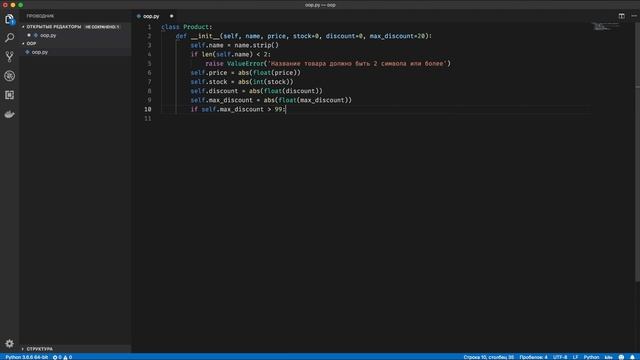Open the notifications bell in status bar
The image size is (640, 360).
click(632, 357)
